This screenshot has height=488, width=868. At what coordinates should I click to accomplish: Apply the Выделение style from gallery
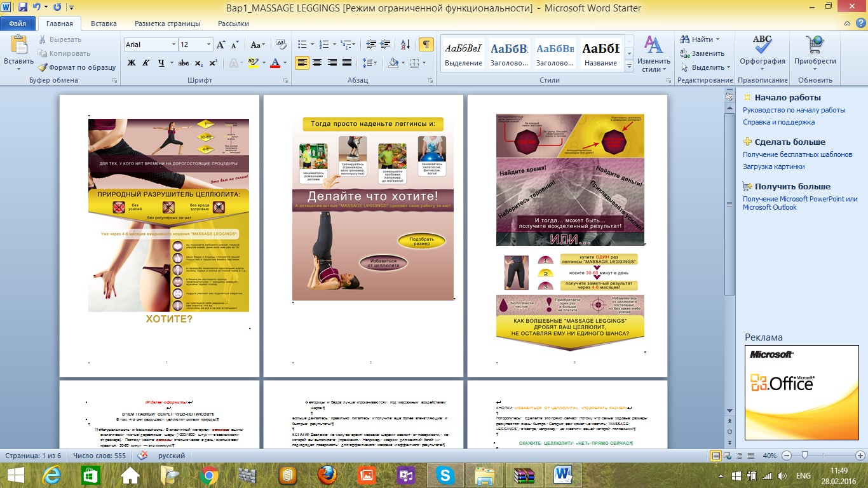[464, 54]
